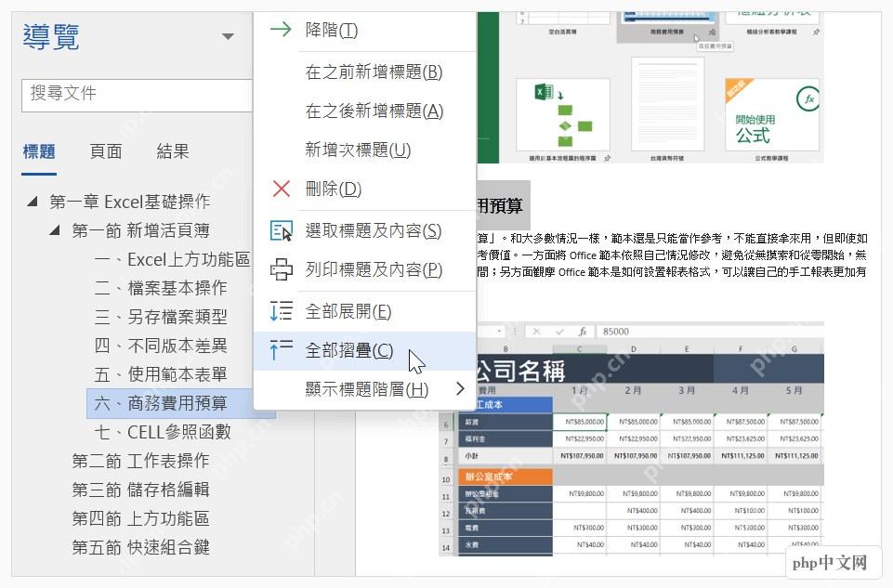Image resolution: width=893 pixels, height=588 pixels.
Task: Collapse 第一節 新增活頁簿 triangle
Action: coord(55,230)
